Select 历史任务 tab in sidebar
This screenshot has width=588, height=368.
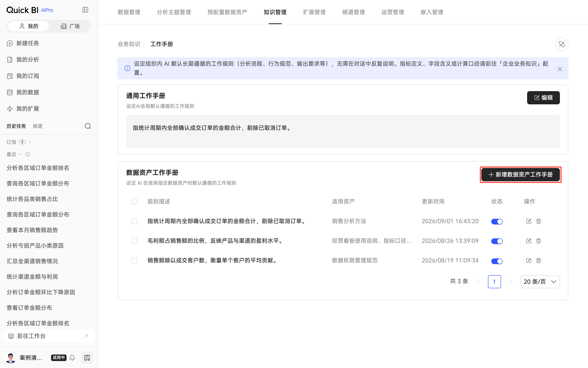[x=16, y=126]
